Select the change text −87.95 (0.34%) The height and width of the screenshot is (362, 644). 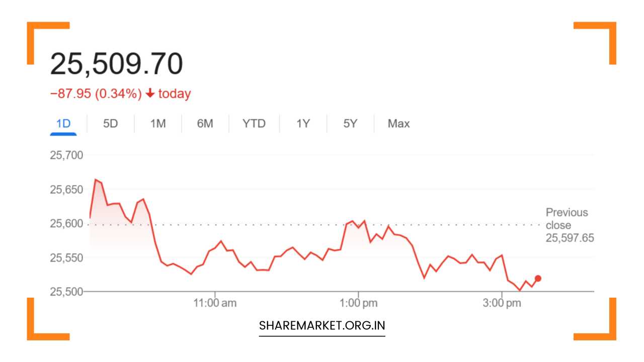pyautogui.click(x=97, y=94)
